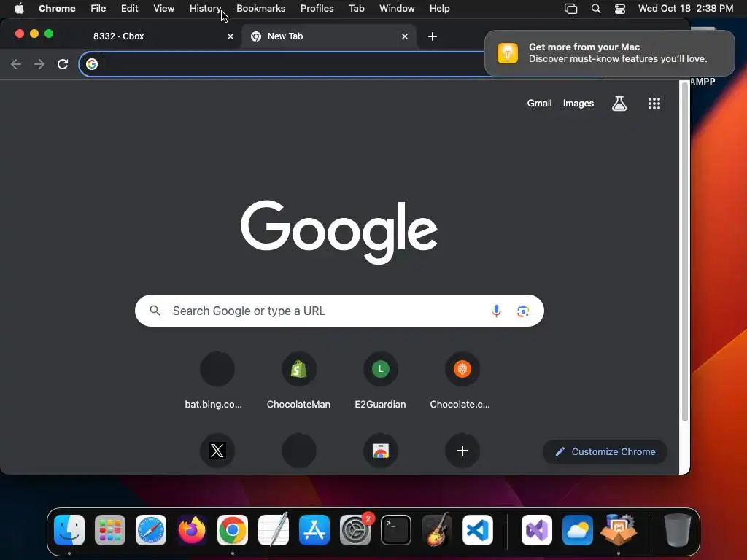This screenshot has height=560, width=747.
Task: Open the Edit menu
Action: click(130, 9)
